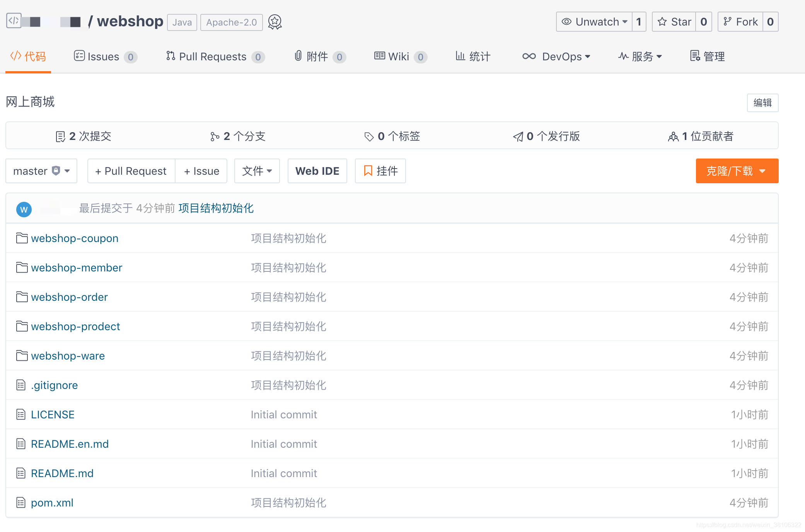805x532 pixels.
Task: Open the master branch dropdown
Action: click(x=41, y=171)
